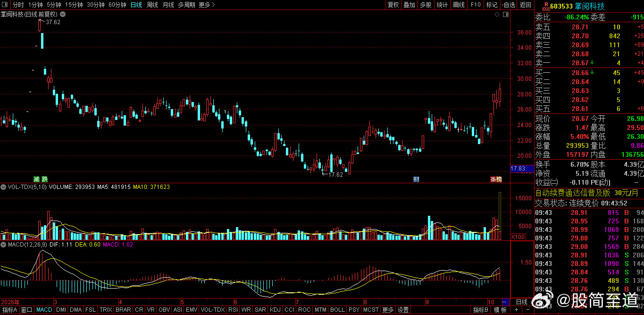
Task: Open the 叠加 overlay menu
Action: click(x=409, y=5)
